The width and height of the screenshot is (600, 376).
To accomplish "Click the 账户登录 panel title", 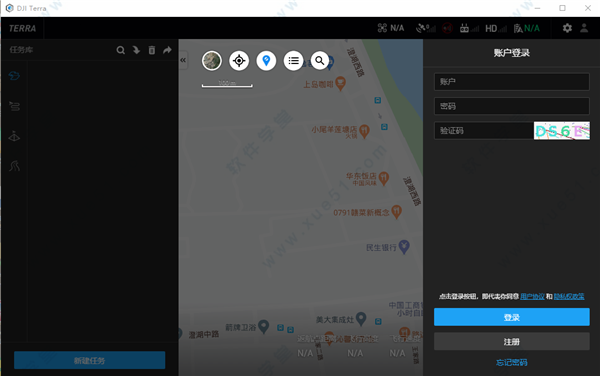I will click(x=512, y=53).
